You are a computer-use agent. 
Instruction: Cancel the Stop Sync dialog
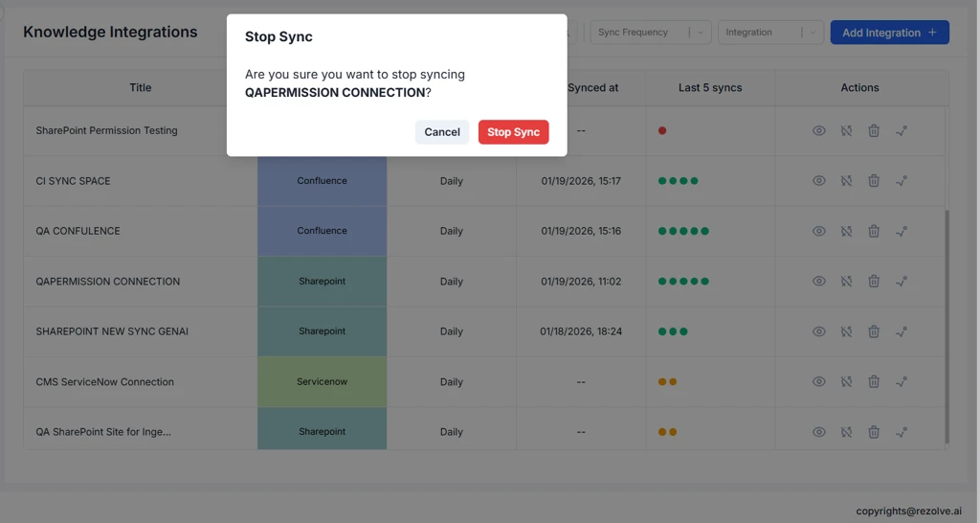(441, 132)
